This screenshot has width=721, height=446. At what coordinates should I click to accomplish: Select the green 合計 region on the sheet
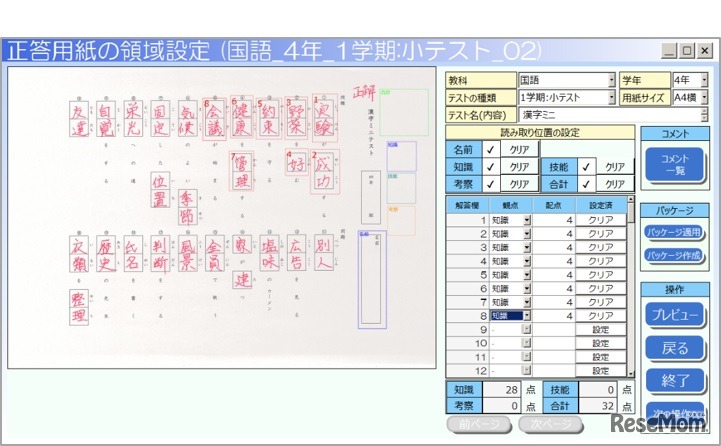click(404, 112)
